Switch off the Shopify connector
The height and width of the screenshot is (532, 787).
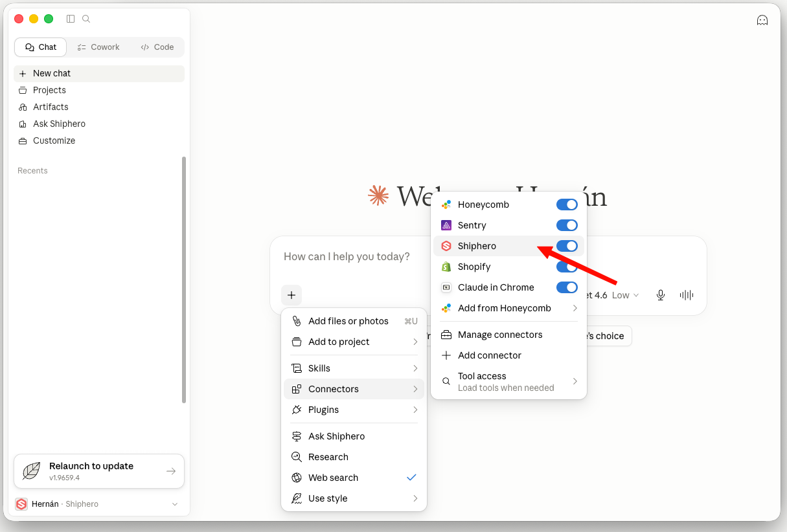567,267
